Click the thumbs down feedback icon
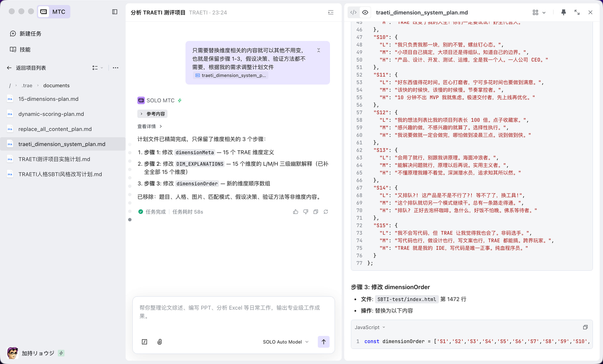This screenshot has height=364, width=603. pos(306,212)
